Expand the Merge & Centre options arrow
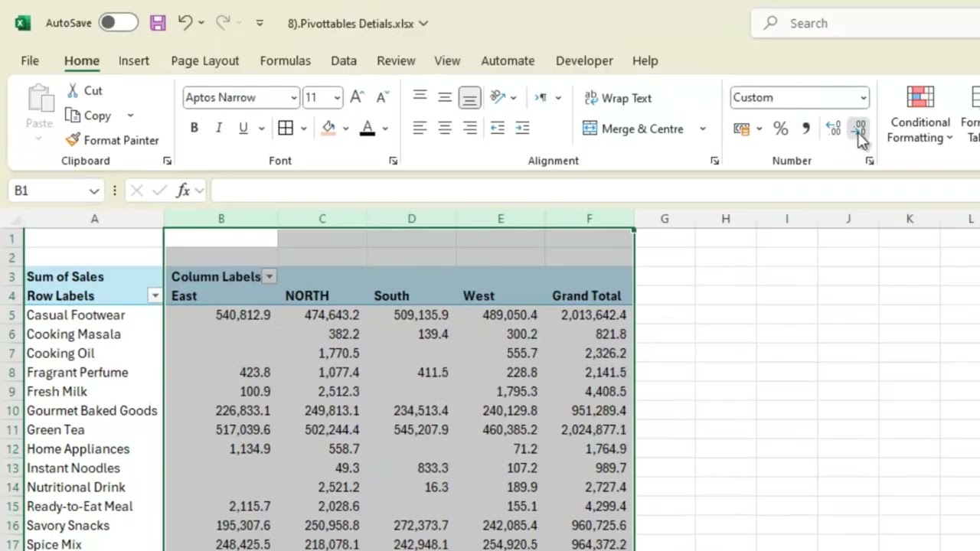 click(702, 129)
